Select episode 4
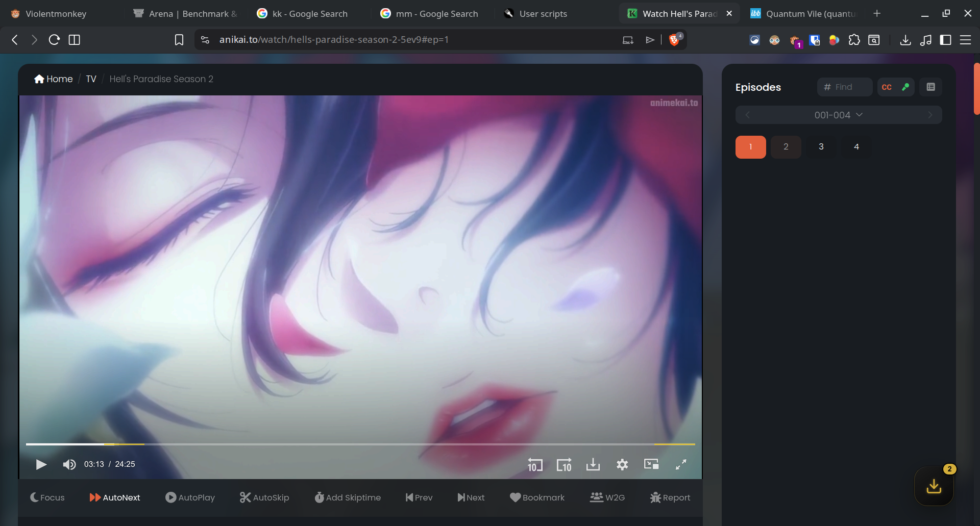The width and height of the screenshot is (980, 526). 856,147
